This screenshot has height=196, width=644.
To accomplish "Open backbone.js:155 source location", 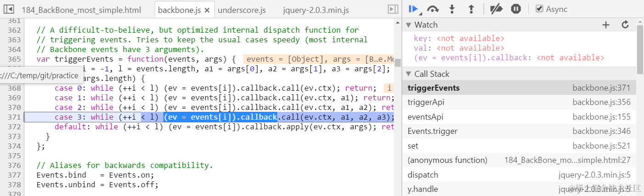I will [x=601, y=117].
